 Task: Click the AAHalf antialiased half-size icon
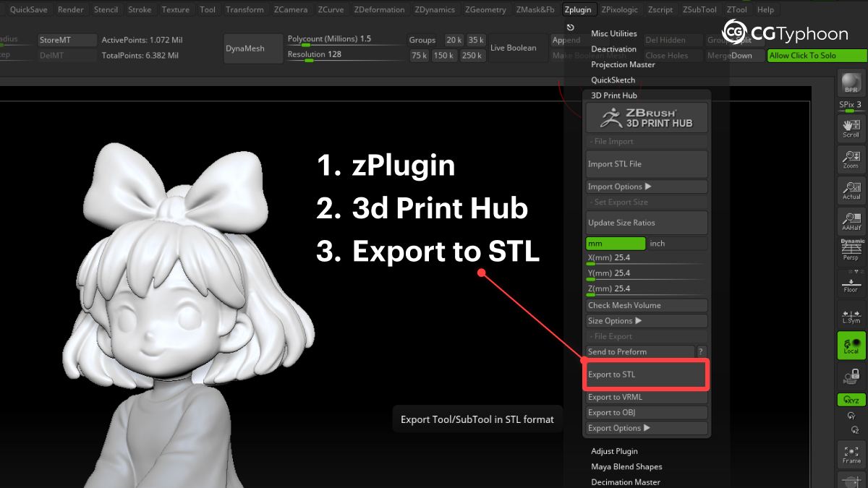click(x=851, y=221)
